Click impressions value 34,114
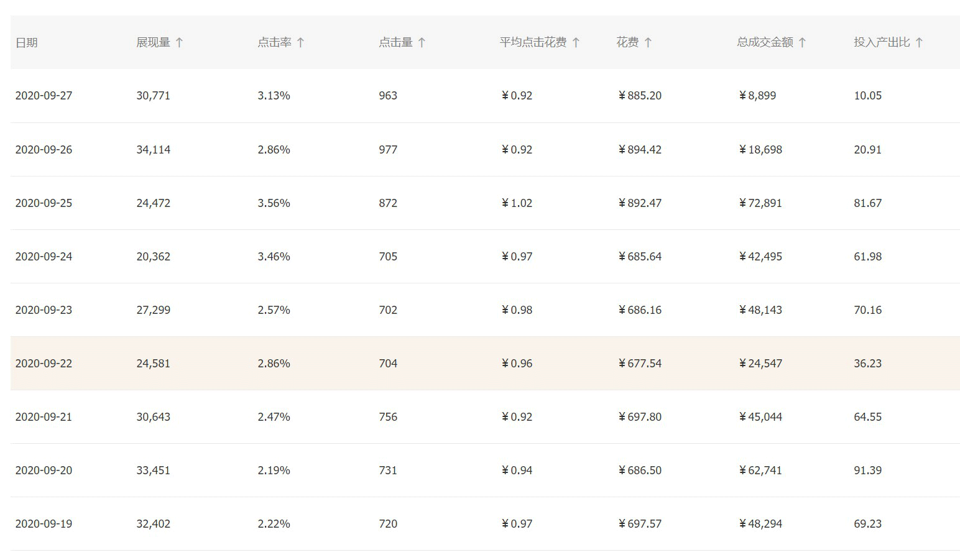This screenshot has height=560, width=960. (x=153, y=150)
